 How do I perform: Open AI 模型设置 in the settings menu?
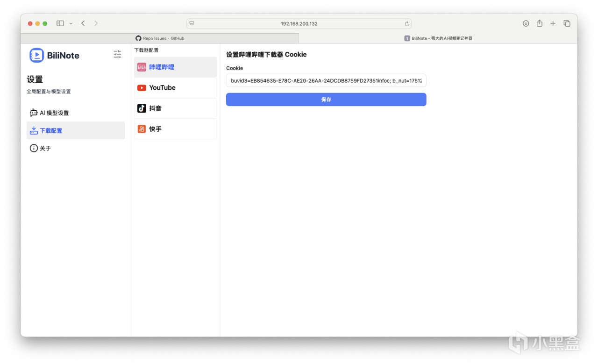(x=76, y=113)
